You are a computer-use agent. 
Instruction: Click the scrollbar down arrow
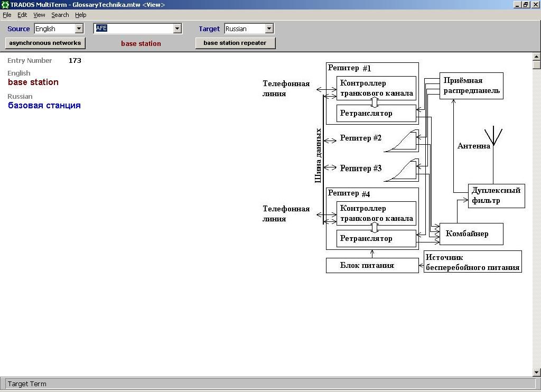click(537, 372)
